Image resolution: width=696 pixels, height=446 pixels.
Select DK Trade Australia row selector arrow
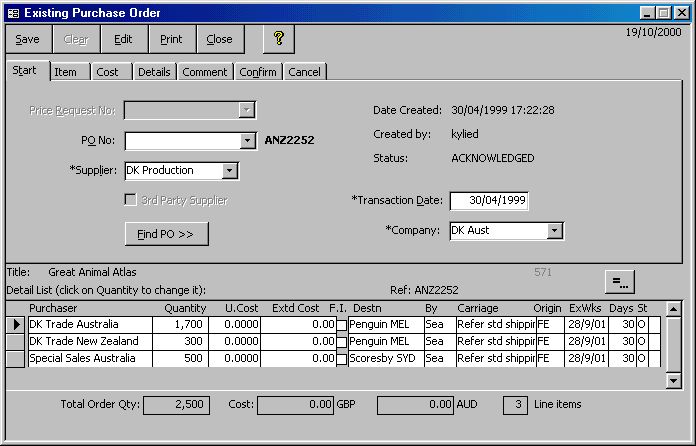[x=16, y=324]
